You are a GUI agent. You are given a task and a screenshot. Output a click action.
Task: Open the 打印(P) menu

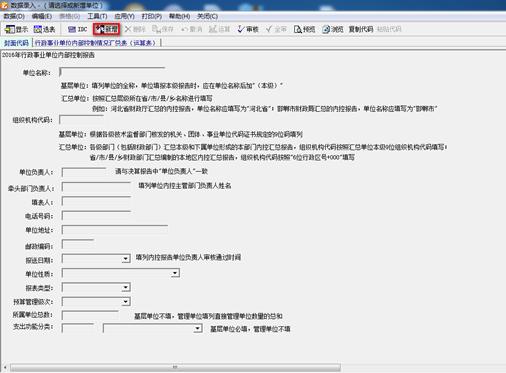point(152,16)
